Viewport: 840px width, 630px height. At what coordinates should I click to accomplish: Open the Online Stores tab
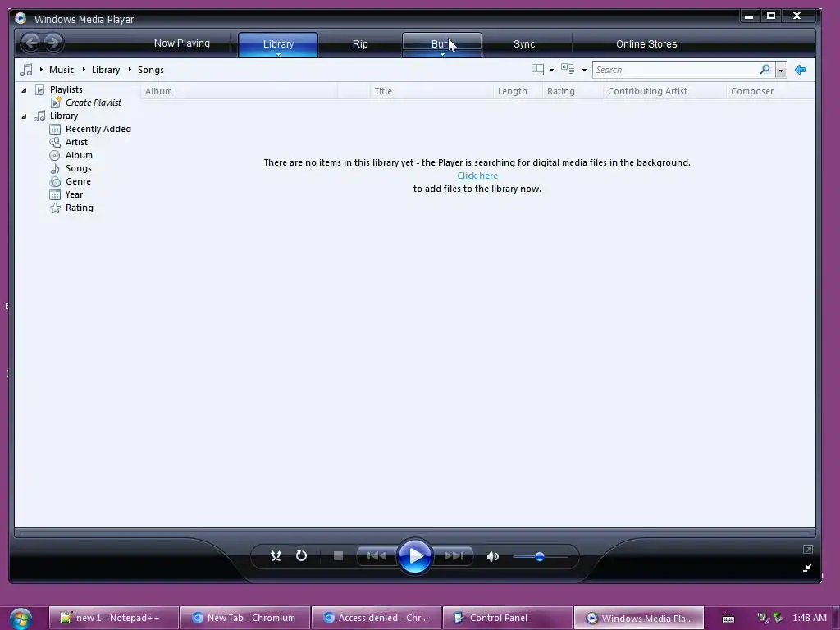[646, 44]
